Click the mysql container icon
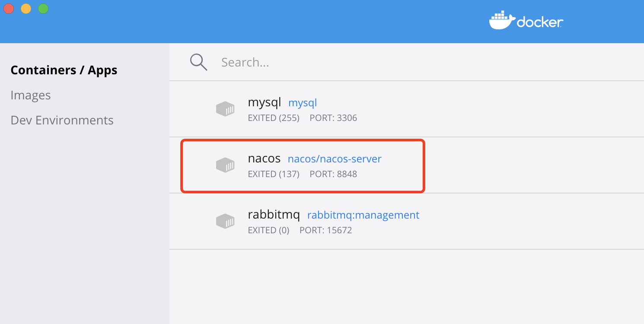The image size is (644, 324). pos(225,109)
